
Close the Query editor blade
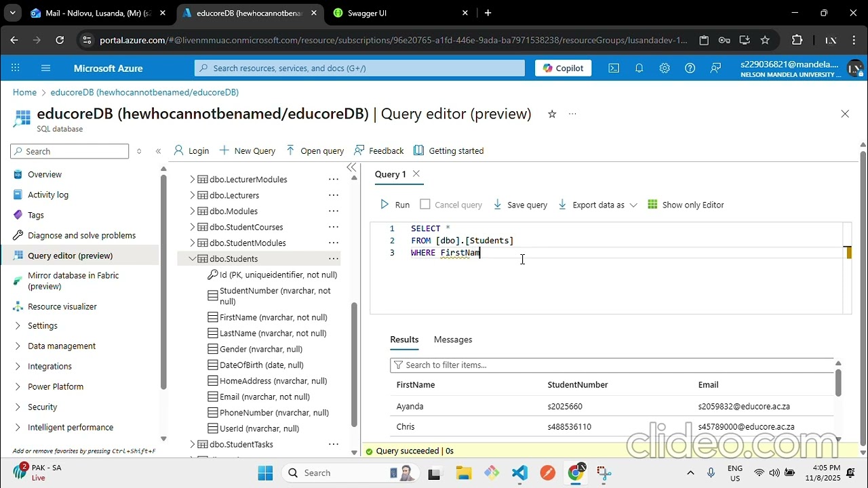coord(845,114)
